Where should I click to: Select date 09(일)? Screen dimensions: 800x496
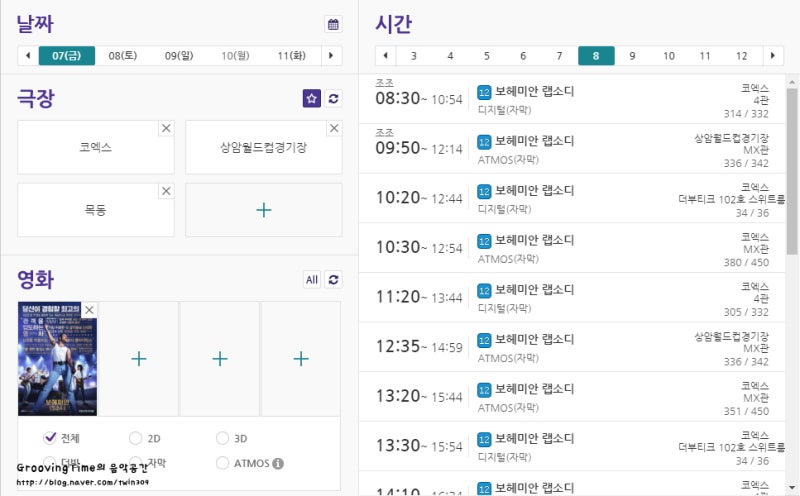[179, 56]
